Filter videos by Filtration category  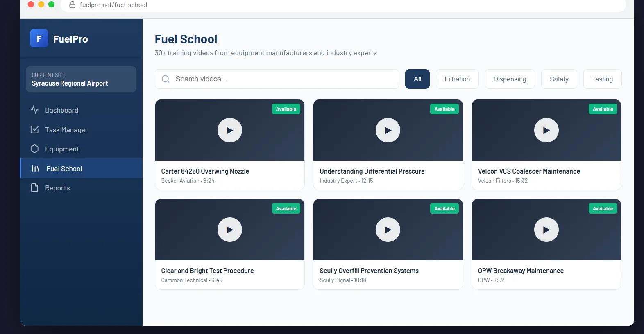[457, 79]
